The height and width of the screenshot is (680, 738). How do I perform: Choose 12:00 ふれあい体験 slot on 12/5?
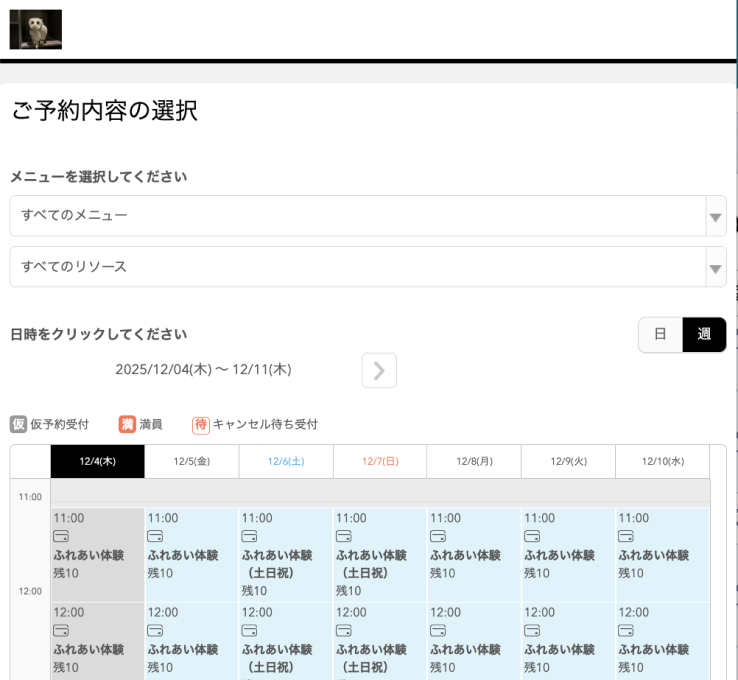[x=192, y=641]
